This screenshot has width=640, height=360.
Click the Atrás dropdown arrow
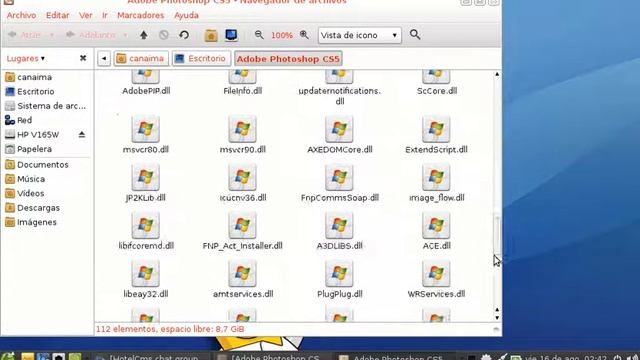(x=52, y=35)
